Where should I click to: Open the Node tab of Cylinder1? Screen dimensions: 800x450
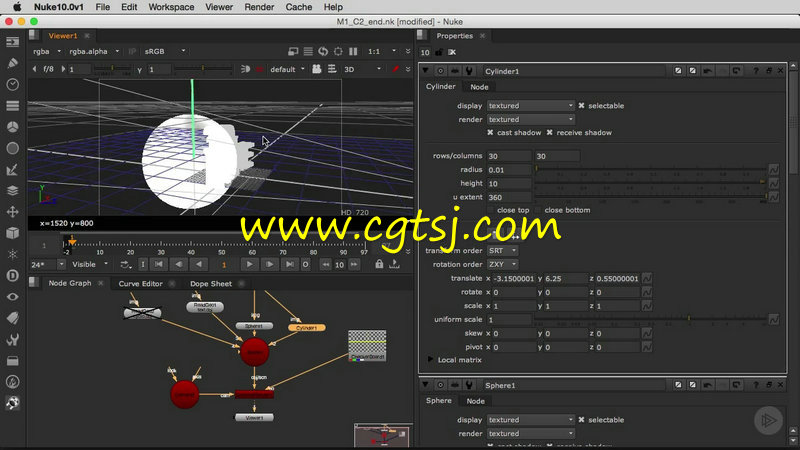pos(479,87)
